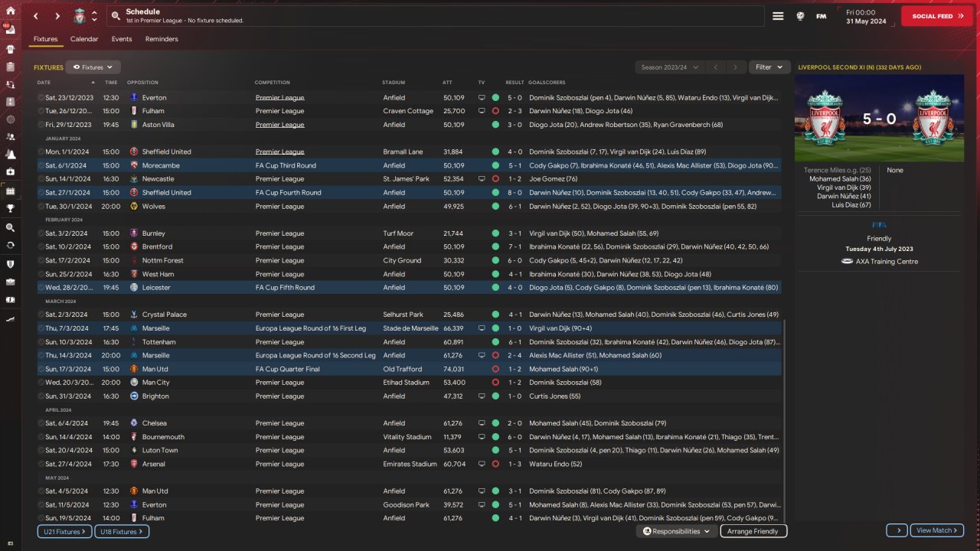Go back with the left navigation arrow
The width and height of the screenshot is (980, 551).
coord(36,16)
